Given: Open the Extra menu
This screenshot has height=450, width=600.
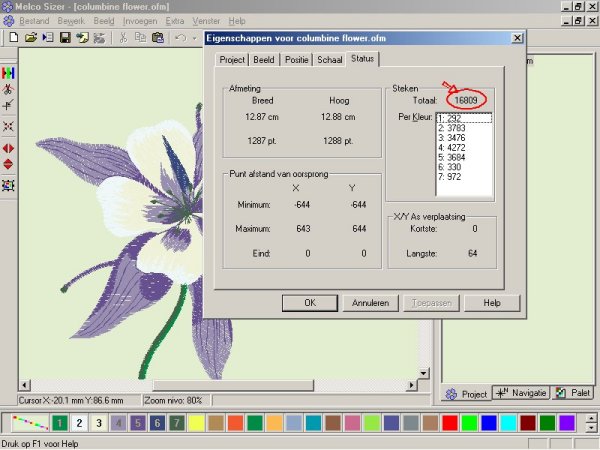Looking at the screenshot, I should (174, 21).
